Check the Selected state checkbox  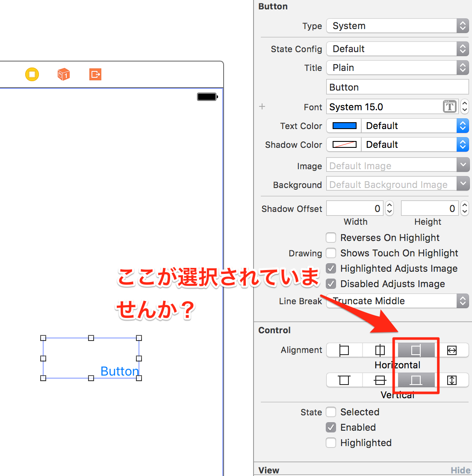(331, 412)
